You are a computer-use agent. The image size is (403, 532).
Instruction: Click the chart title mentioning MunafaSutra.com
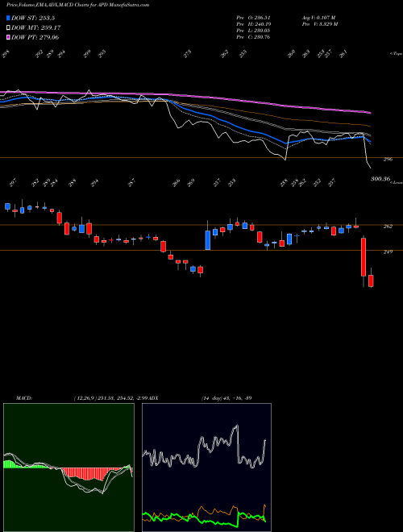tap(77, 5)
